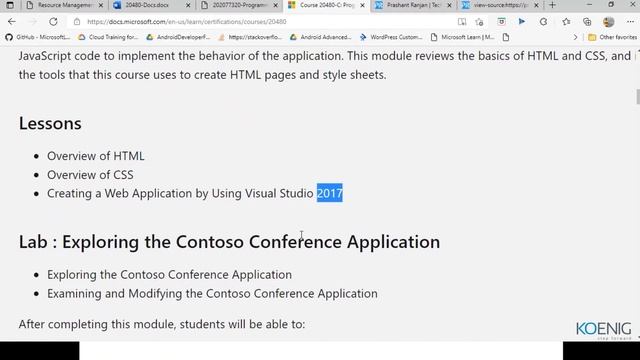Click 'Examining and Modifying' bullet item
Viewport: 640px width, 360px height.
tap(212, 293)
